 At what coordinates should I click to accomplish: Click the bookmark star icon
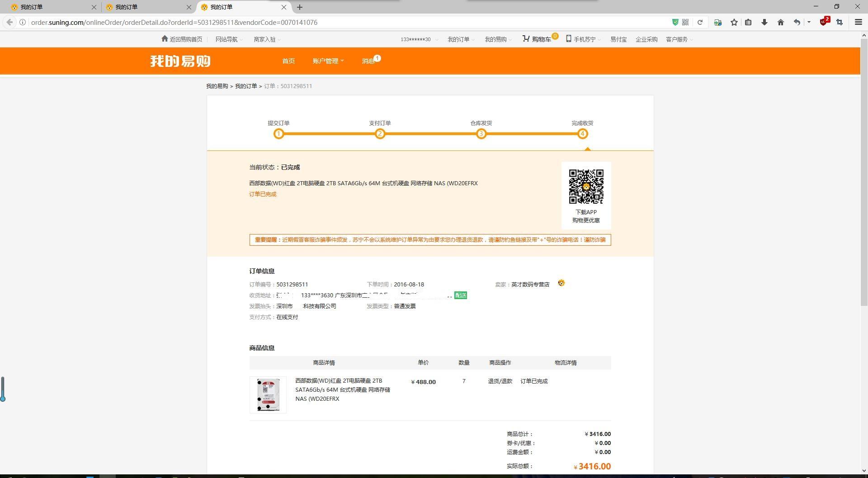(x=734, y=22)
